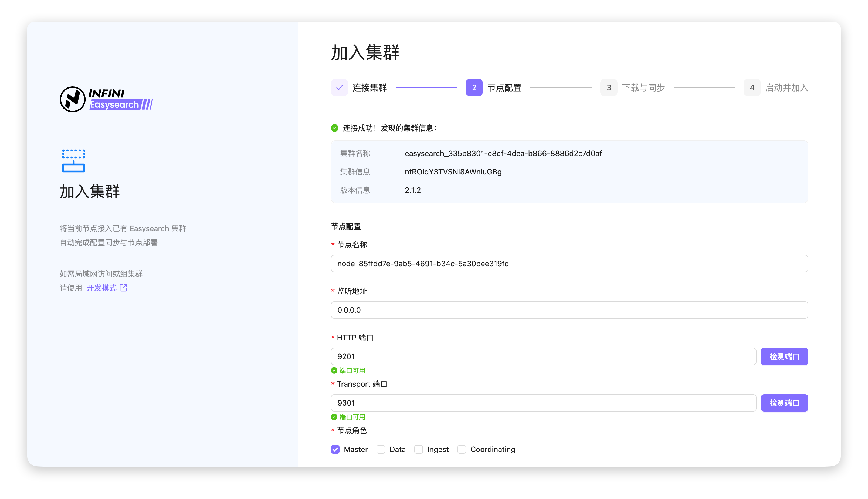Enable the Data role checkbox
This screenshot has width=868, height=499.
click(381, 449)
